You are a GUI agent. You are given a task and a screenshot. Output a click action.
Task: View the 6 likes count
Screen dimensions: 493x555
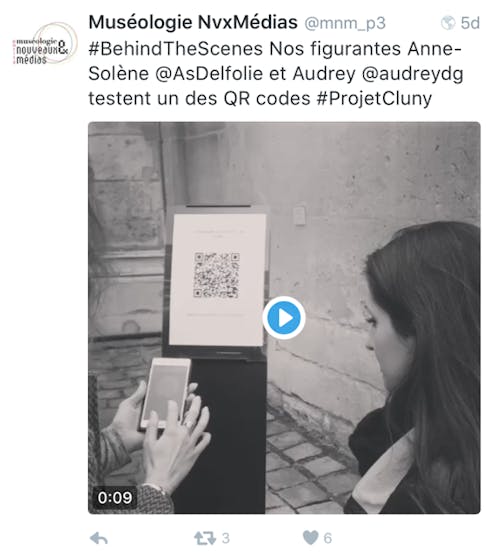(328, 538)
